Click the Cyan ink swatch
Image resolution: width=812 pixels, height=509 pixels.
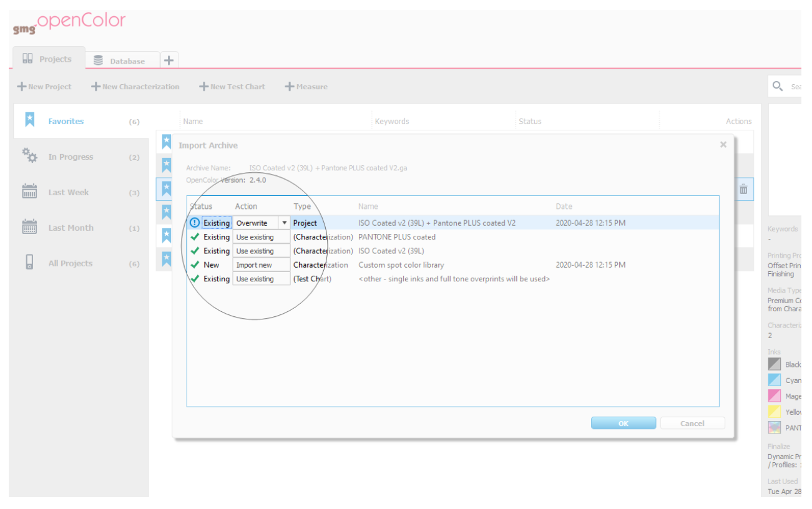pyautogui.click(x=775, y=380)
